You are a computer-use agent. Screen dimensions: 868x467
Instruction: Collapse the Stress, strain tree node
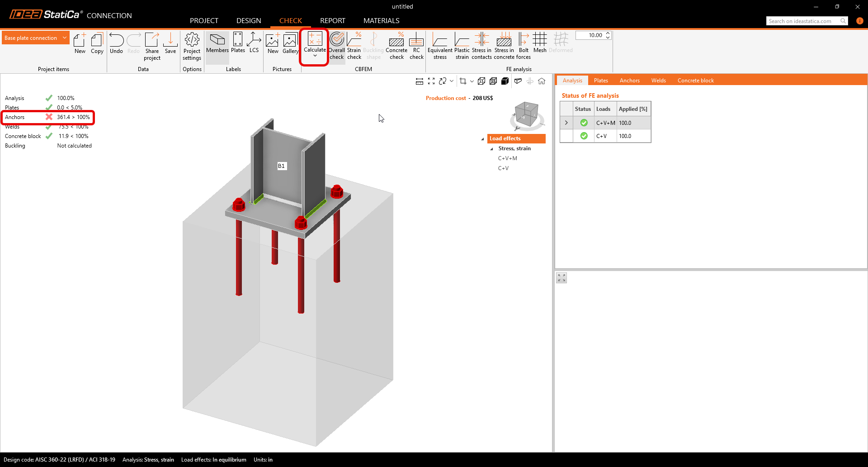(x=492, y=149)
